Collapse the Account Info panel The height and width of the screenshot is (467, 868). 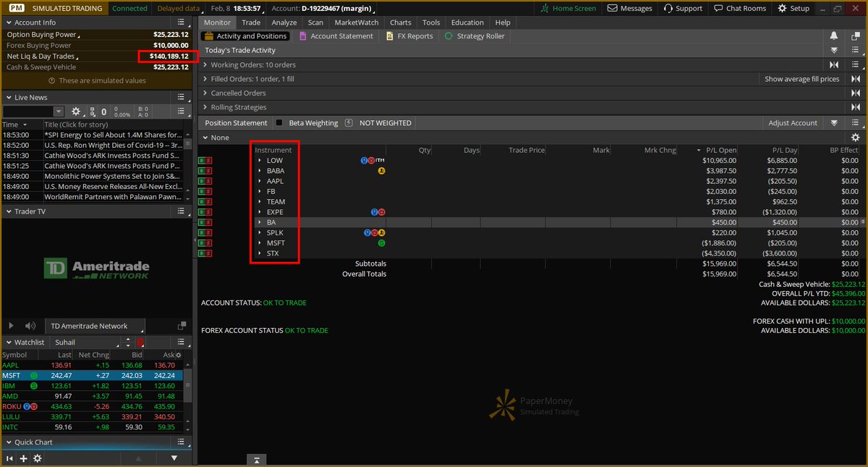point(9,22)
